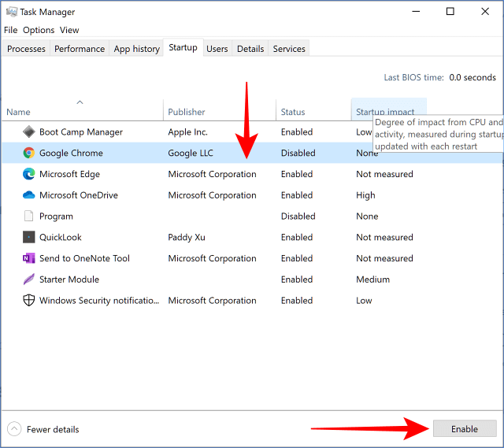Click Low impact in Windows Security row
Viewport: 504px width, 448px height.
364,301
